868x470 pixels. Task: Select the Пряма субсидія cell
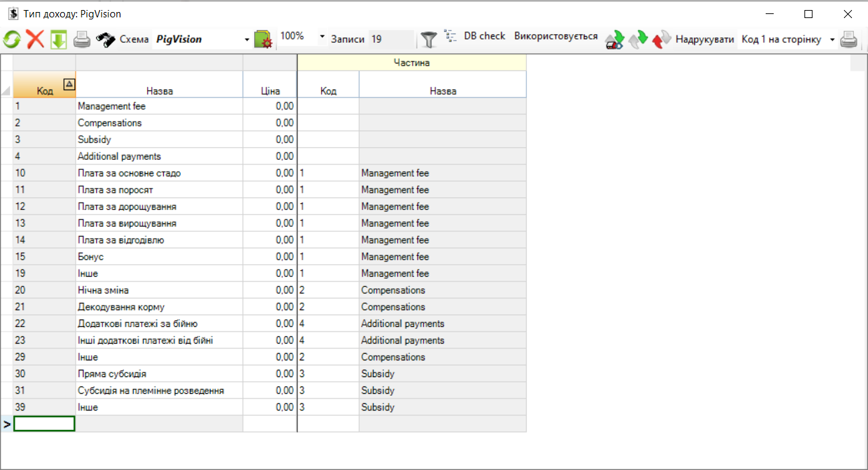pos(159,374)
